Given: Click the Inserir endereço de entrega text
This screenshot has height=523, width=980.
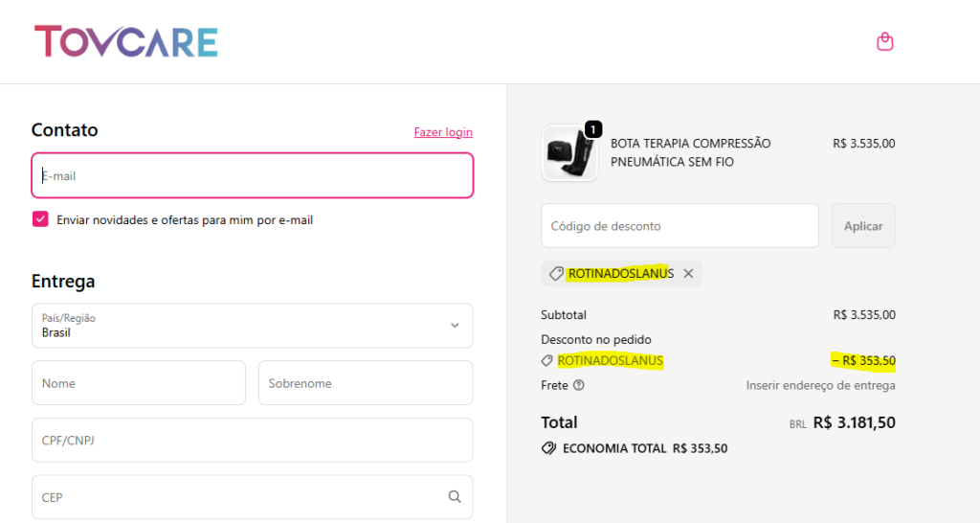Looking at the screenshot, I should (x=820, y=385).
